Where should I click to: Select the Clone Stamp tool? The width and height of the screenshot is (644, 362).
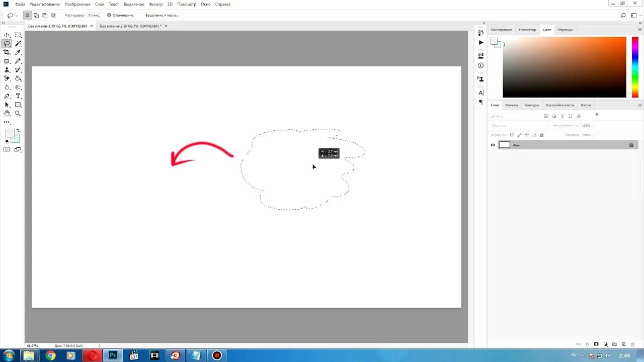[x=7, y=70]
